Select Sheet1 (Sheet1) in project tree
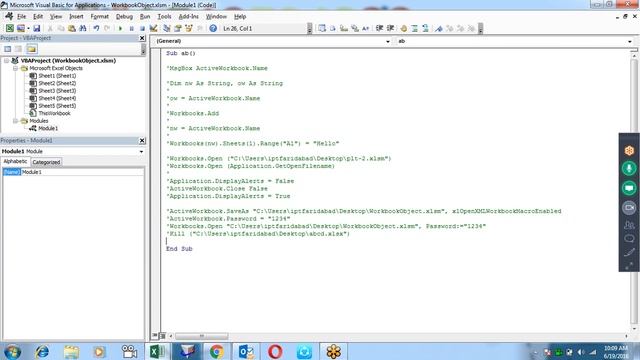Image resolution: width=640 pixels, height=360 pixels. (x=57, y=76)
